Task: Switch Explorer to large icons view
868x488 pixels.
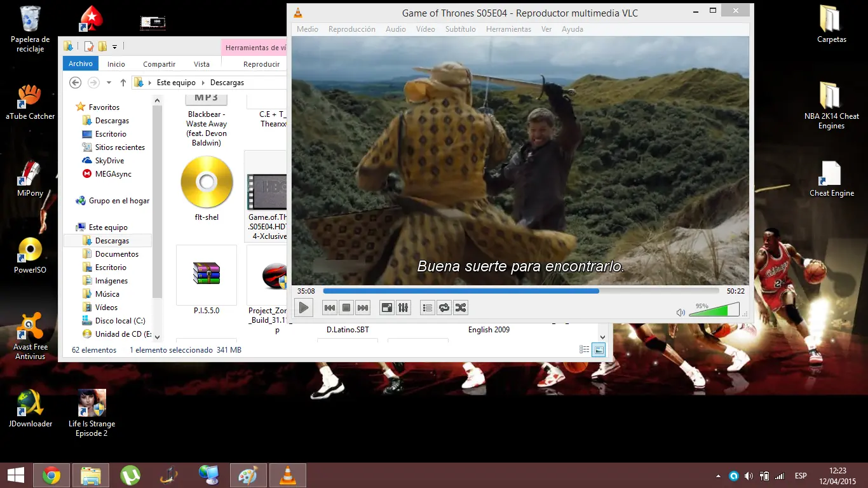Action: coord(599,350)
